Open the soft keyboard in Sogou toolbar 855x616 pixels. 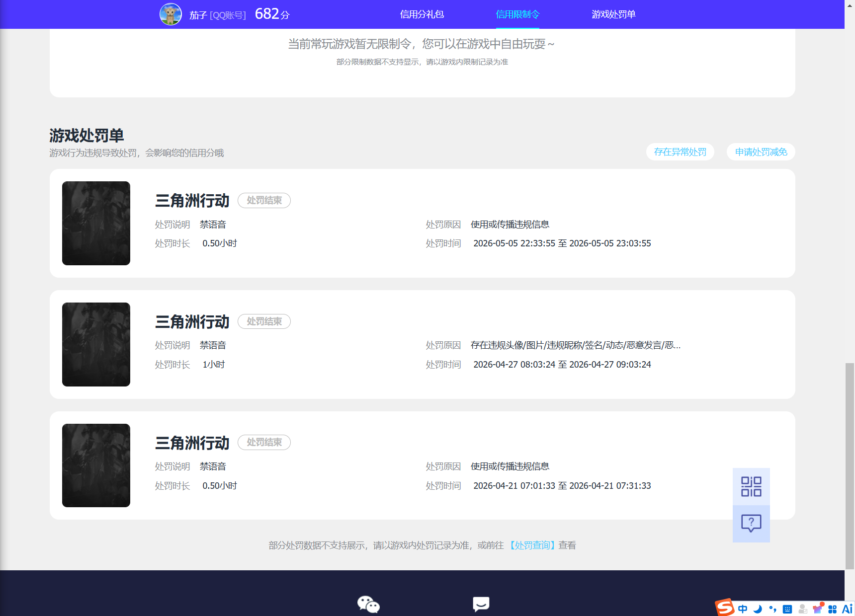point(787,609)
